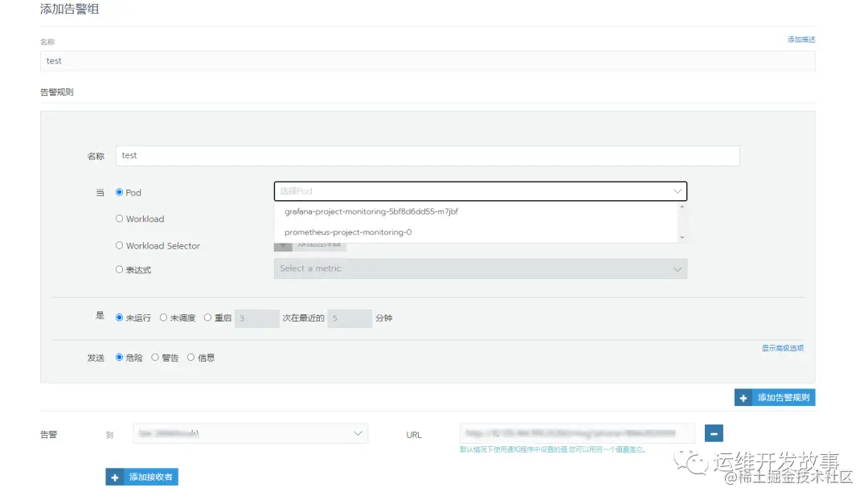Remove the receiver with the minus button
This screenshot has height=500, width=868.
click(x=714, y=433)
